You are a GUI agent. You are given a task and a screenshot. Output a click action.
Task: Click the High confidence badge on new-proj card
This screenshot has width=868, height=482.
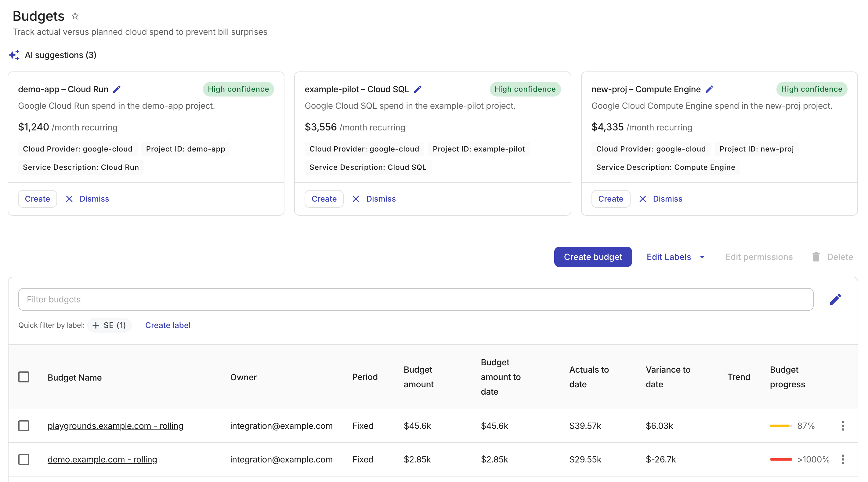coord(812,89)
